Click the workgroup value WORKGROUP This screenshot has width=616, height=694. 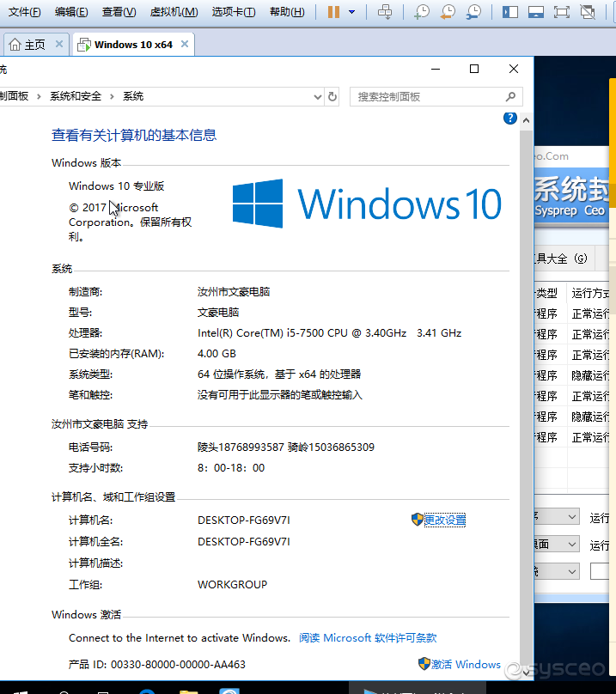(232, 585)
